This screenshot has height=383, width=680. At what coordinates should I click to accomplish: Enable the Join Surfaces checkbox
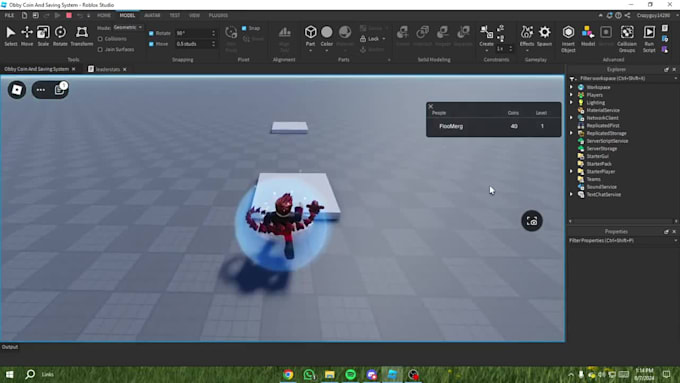tap(100, 49)
